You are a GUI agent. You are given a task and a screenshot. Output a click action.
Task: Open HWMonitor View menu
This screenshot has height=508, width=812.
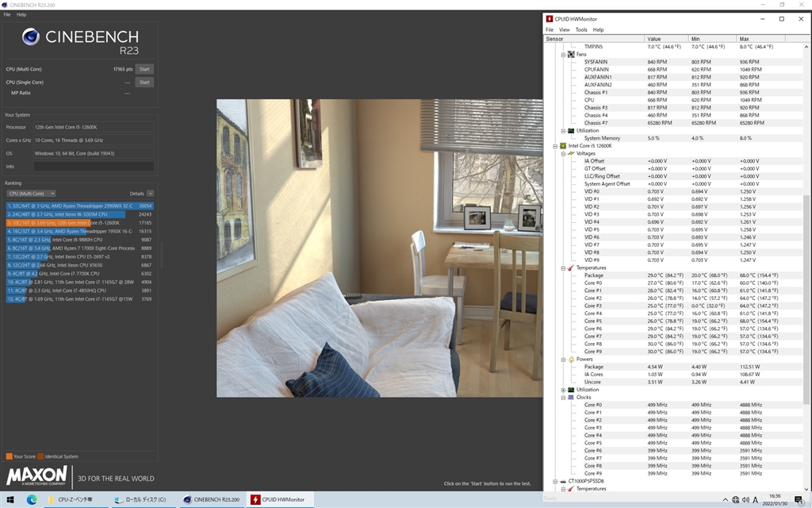point(565,29)
